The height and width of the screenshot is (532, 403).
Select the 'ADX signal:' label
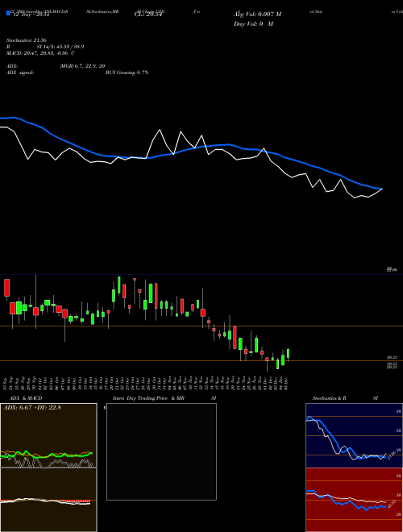point(20,73)
